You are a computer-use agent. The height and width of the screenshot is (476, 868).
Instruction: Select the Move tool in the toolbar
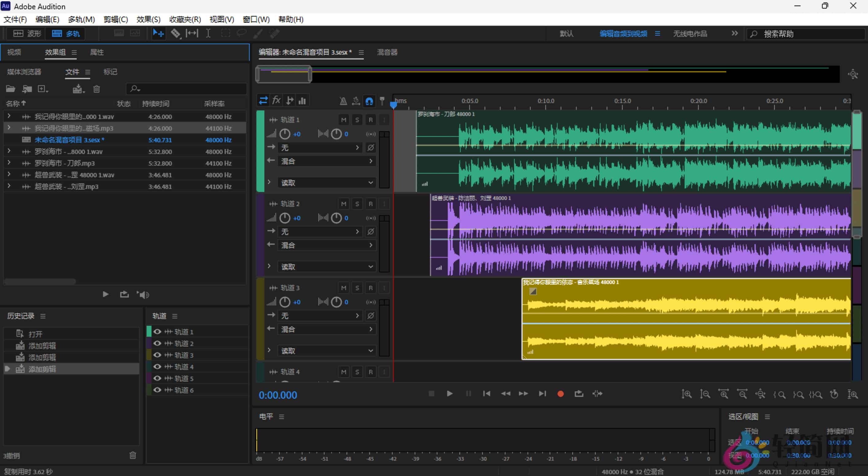tap(158, 33)
